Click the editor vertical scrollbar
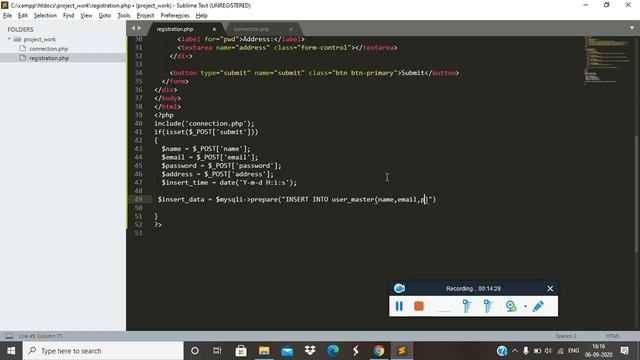Image resolution: width=640 pixels, height=360 pixels. [637, 194]
